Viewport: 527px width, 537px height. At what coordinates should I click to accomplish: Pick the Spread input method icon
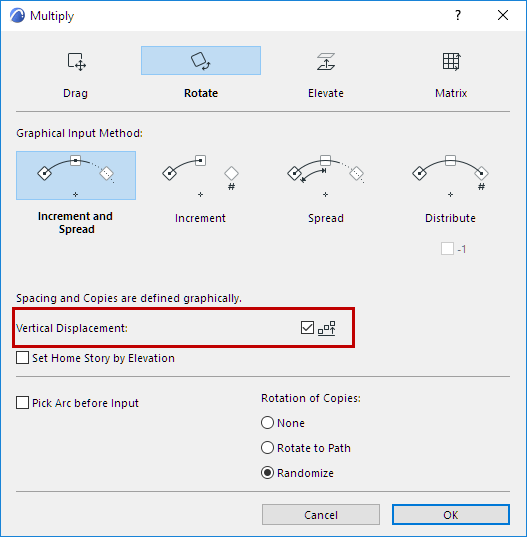(x=326, y=175)
